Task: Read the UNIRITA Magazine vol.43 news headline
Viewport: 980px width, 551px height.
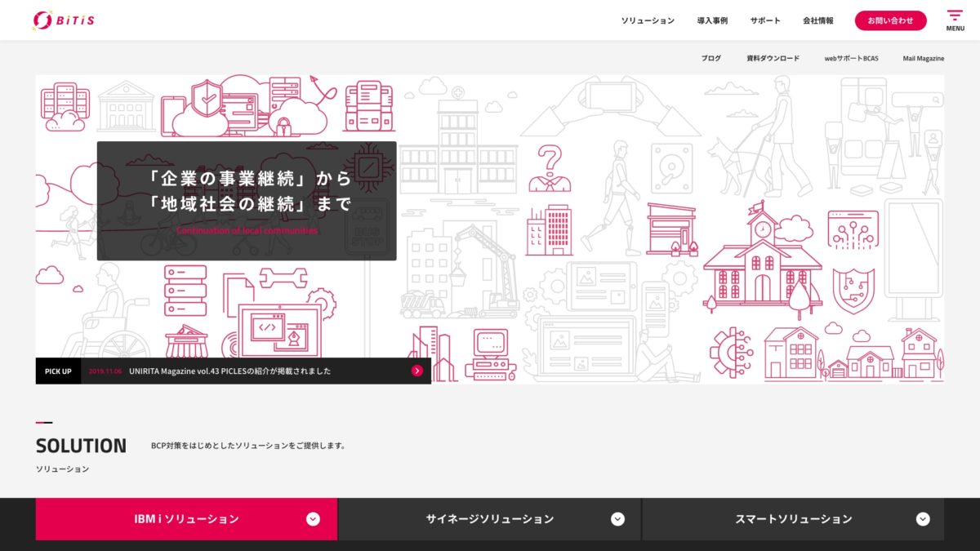Action: [229, 371]
